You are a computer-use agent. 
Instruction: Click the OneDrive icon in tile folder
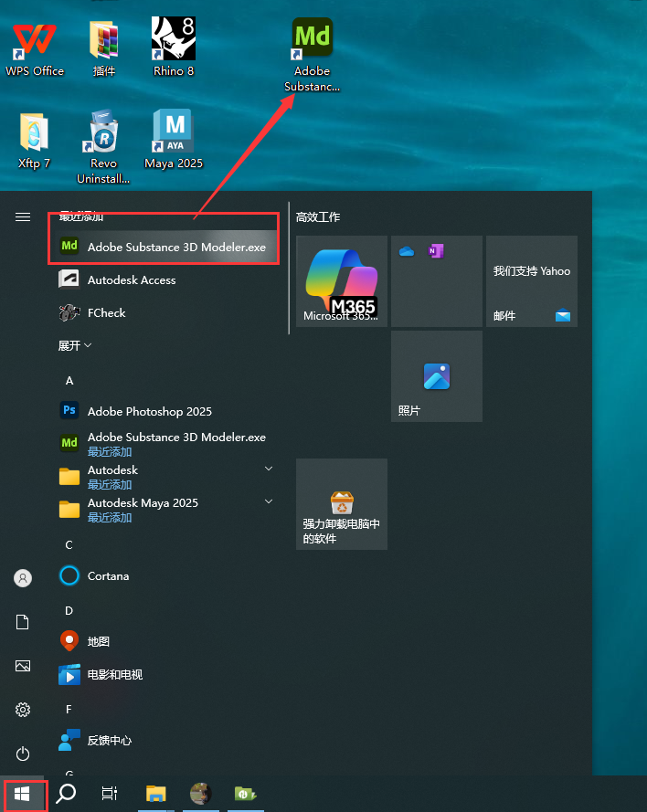pyautogui.click(x=407, y=252)
